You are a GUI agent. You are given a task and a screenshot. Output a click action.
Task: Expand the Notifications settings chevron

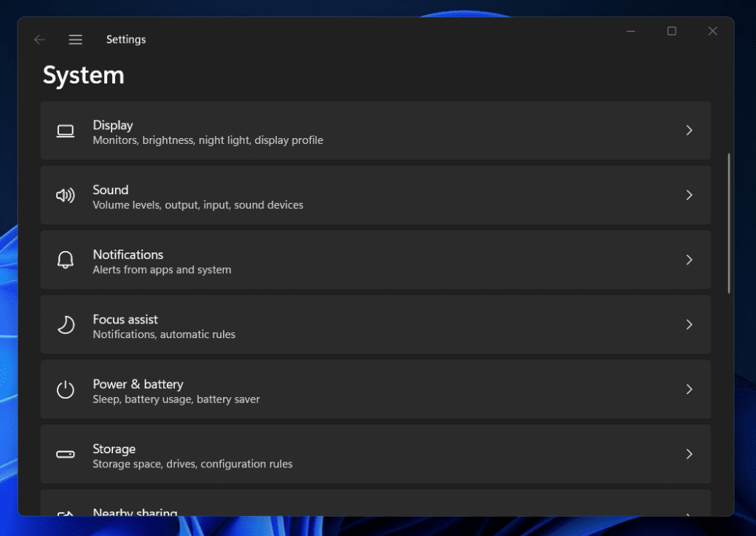[x=690, y=260]
